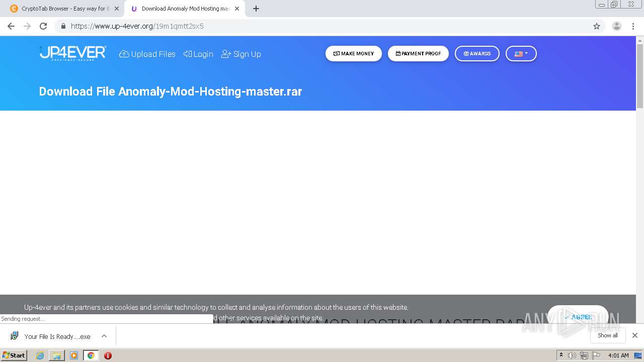Open the Chrome profile avatar menu
The height and width of the screenshot is (362, 644).
tap(617, 26)
